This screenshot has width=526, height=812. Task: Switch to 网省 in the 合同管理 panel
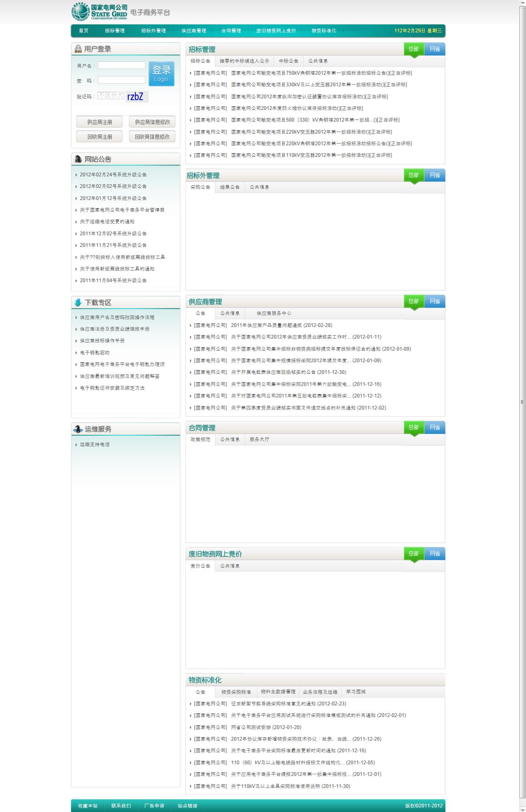click(x=435, y=427)
